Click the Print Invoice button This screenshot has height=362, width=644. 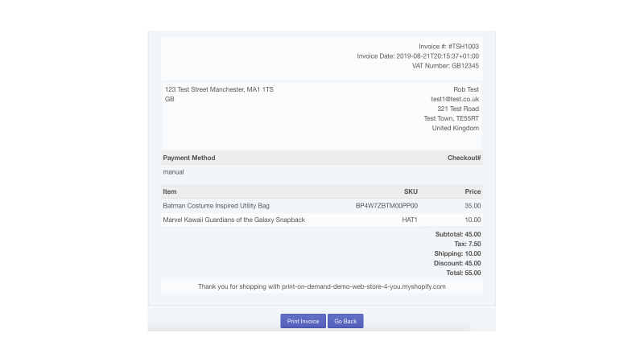(x=303, y=321)
